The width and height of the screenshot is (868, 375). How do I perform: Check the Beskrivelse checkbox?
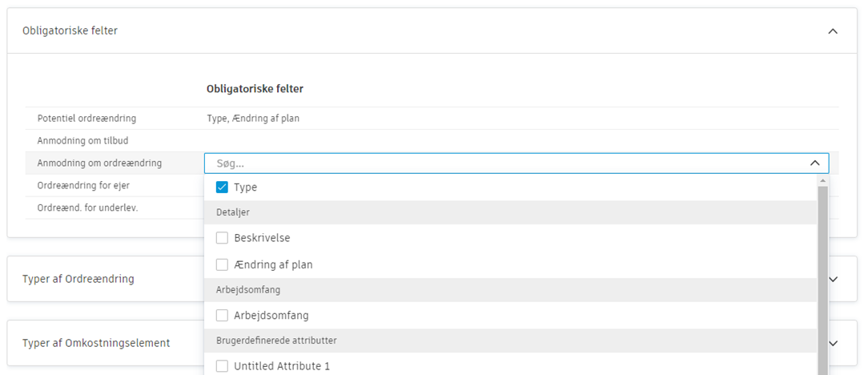pyautogui.click(x=223, y=239)
